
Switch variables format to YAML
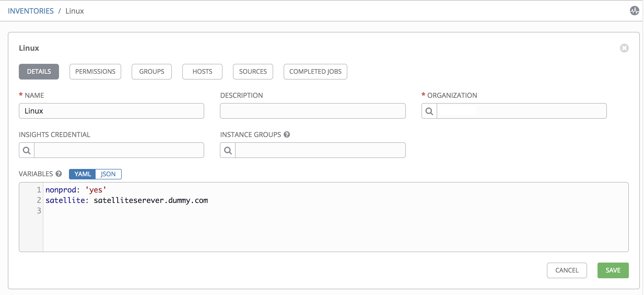click(83, 174)
